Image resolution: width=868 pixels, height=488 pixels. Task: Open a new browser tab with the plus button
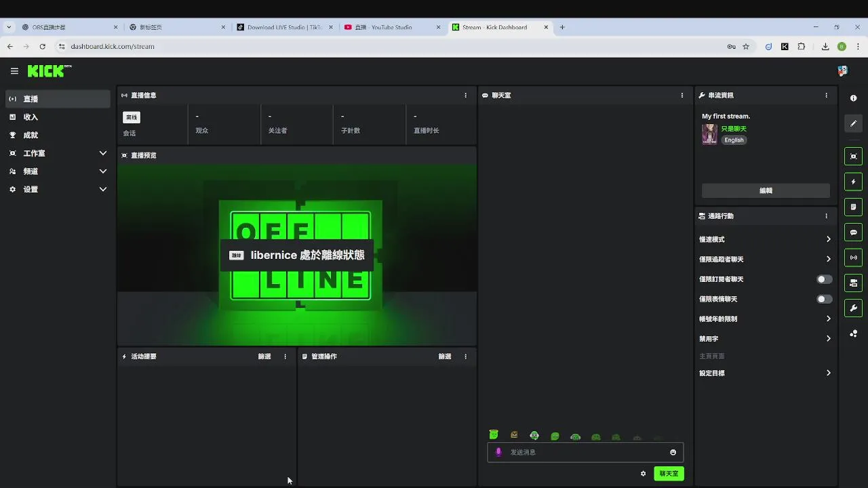click(562, 27)
